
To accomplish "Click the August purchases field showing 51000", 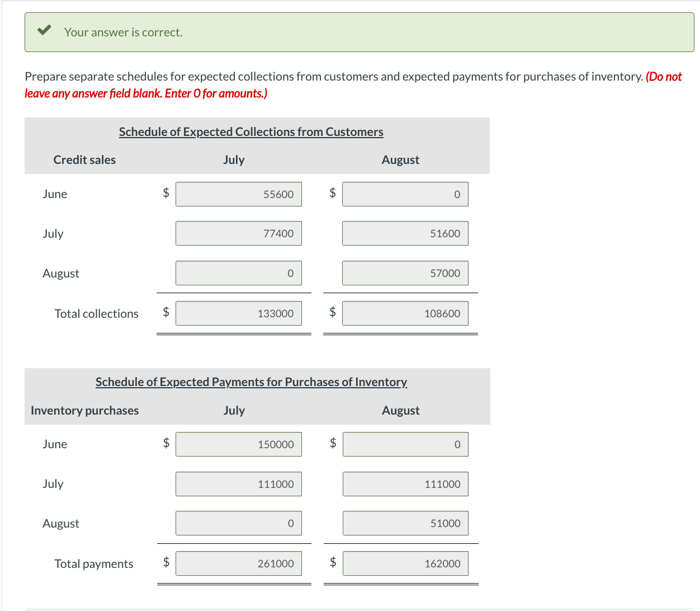I will (405, 523).
